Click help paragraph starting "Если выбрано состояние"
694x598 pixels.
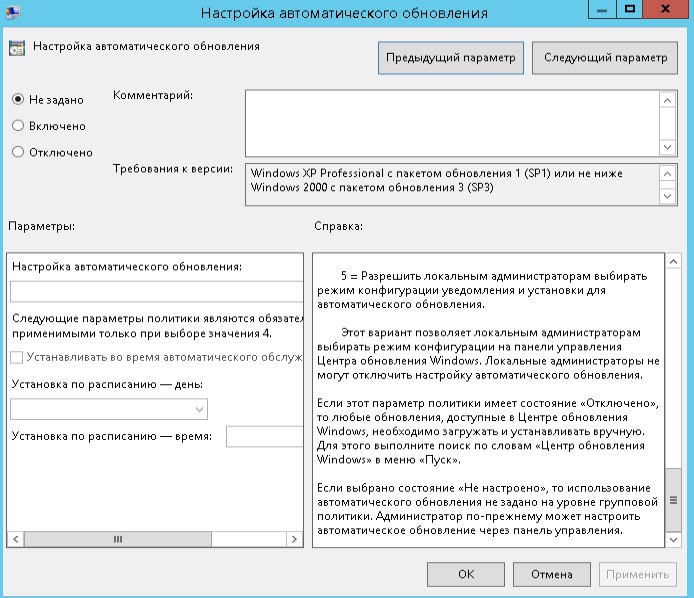click(x=487, y=509)
